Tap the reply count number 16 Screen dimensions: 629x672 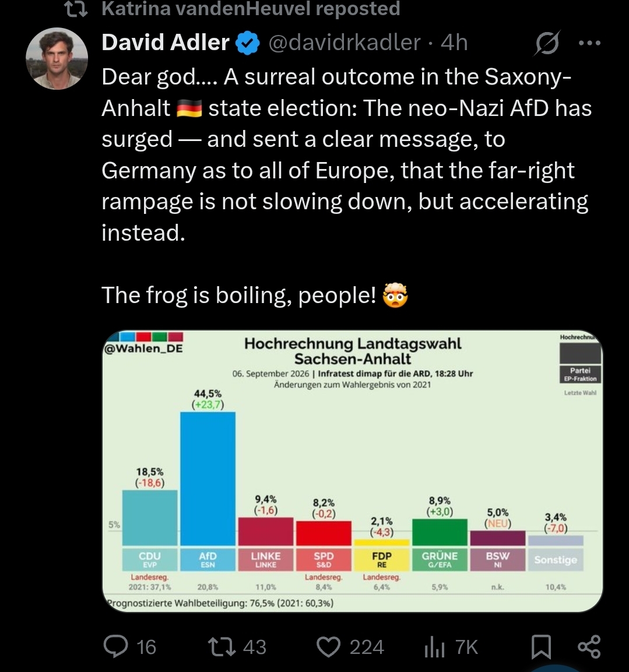146,647
